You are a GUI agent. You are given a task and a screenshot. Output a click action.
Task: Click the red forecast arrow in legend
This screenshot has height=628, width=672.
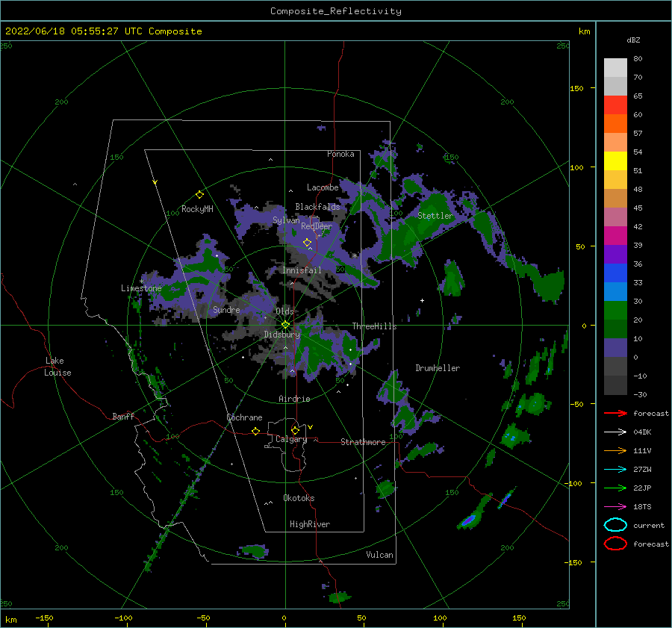point(615,413)
